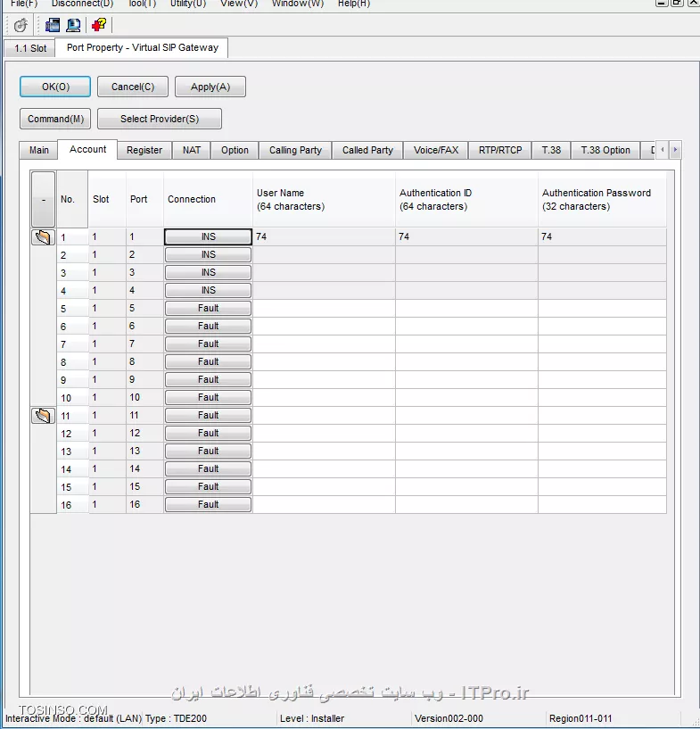
Task: Open the Disconnect(D) menu
Action: pos(82,4)
